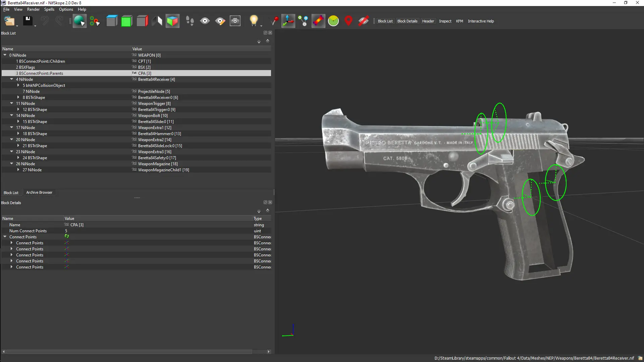The image size is (644, 362).
Task: Click the flip view icon
Action: click(x=157, y=21)
